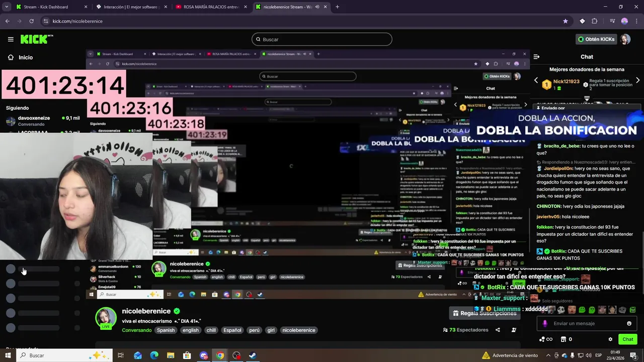Viewport: 644px width, 362px height.
Task: Focus the Buscar search box on Kick
Action: click(x=322, y=39)
